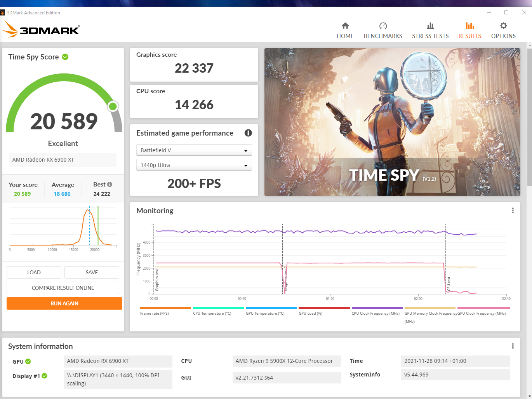
Task: Click the info icon beside Best score
Action: tap(110, 185)
